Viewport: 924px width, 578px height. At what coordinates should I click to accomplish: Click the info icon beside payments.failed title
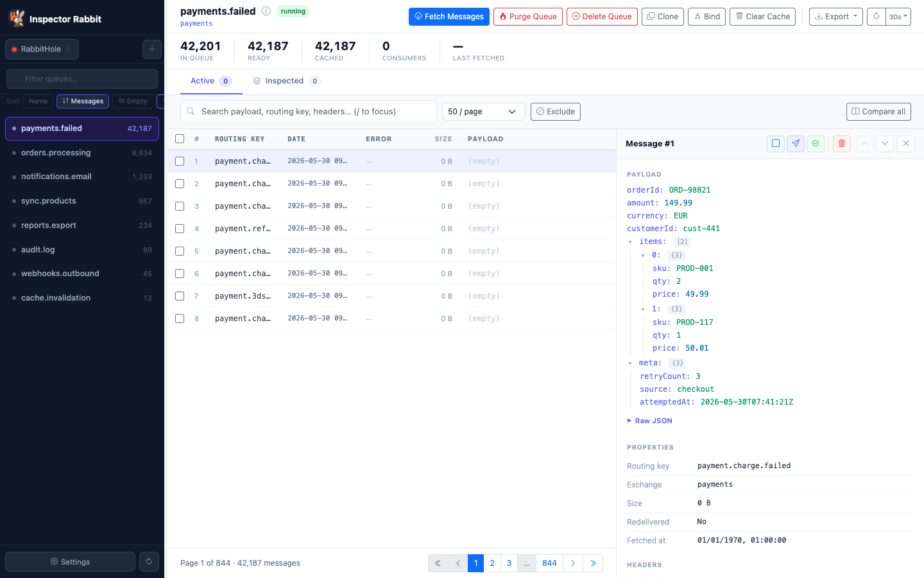[266, 11]
